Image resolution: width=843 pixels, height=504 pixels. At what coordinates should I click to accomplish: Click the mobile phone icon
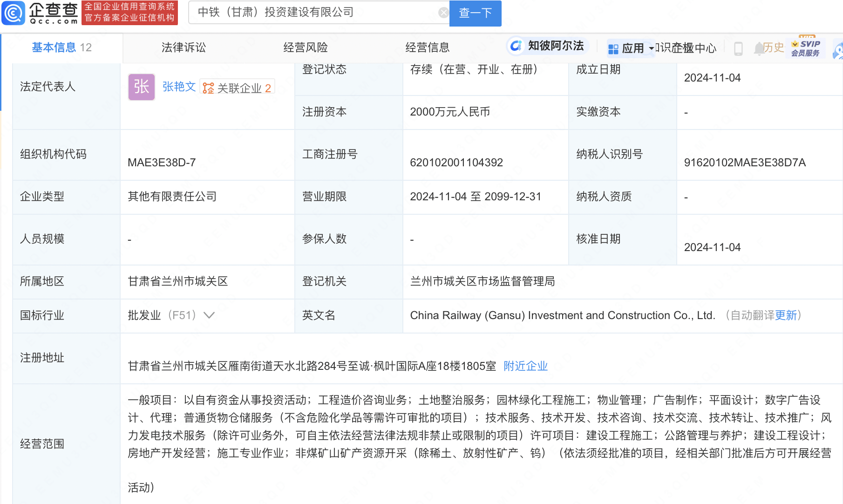coord(738,48)
